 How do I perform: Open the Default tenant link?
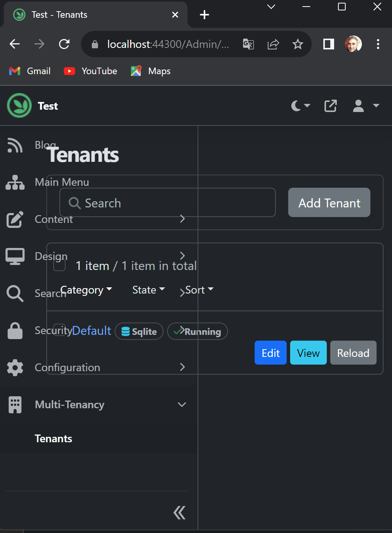[x=91, y=331]
